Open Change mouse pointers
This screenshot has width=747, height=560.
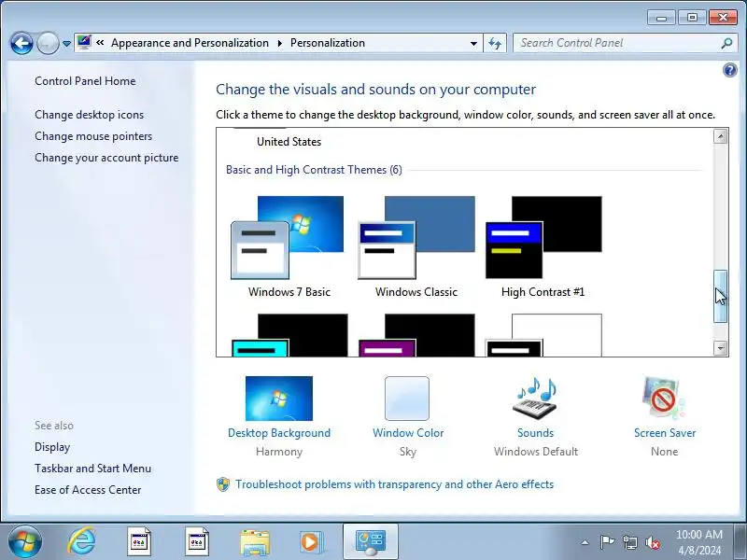pos(93,136)
